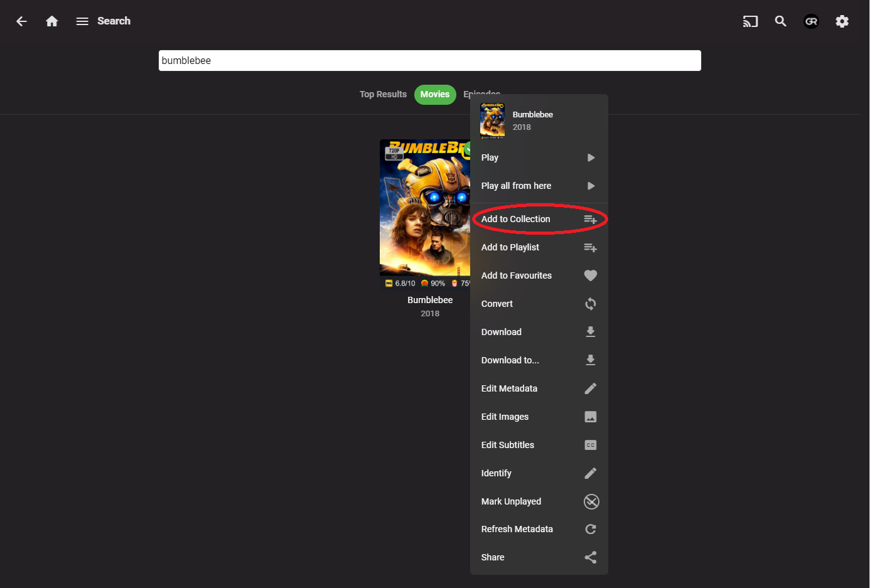870x588 pixels.
Task: Go back using the back arrow
Action: click(x=21, y=21)
